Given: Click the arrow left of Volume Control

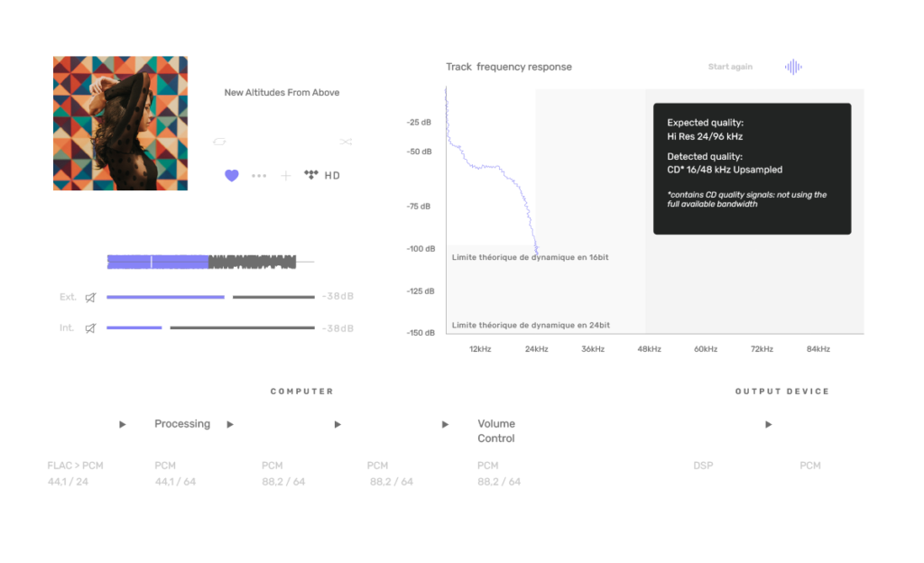Looking at the screenshot, I should pyautogui.click(x=445, y=424).
